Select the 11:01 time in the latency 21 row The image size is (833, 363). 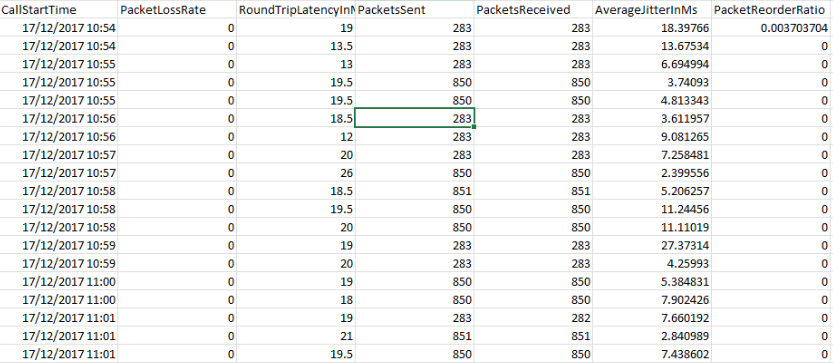pos(59,335)
